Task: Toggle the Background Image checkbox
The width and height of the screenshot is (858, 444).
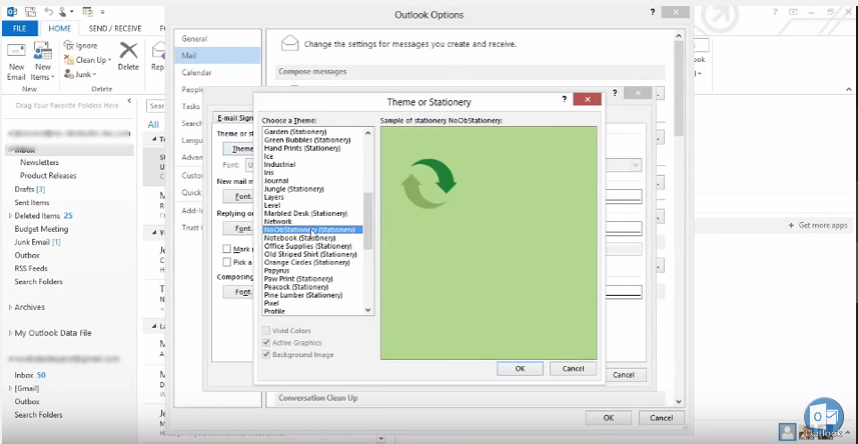Action: coord(266,355)
